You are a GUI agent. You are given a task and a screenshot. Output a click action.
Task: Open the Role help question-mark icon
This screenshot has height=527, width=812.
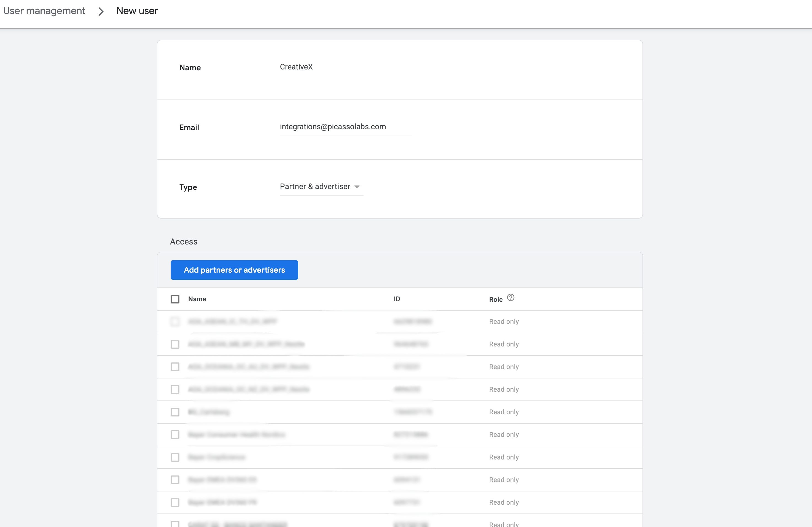[510, 298]
